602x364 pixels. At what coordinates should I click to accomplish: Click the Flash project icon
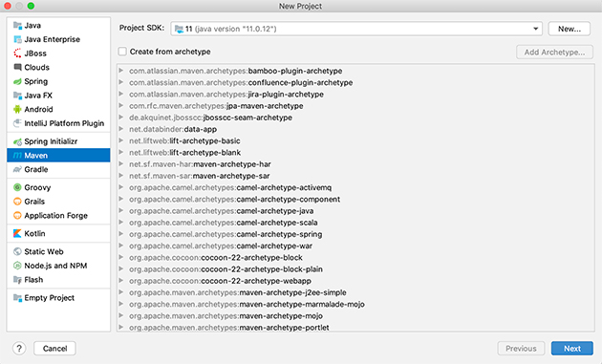(x=17, y=280)
